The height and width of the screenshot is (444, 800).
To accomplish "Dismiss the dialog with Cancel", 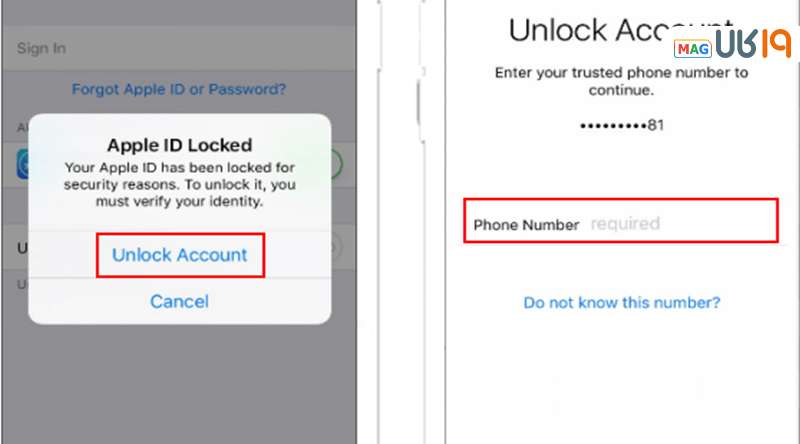I will [x=180, y=301].
